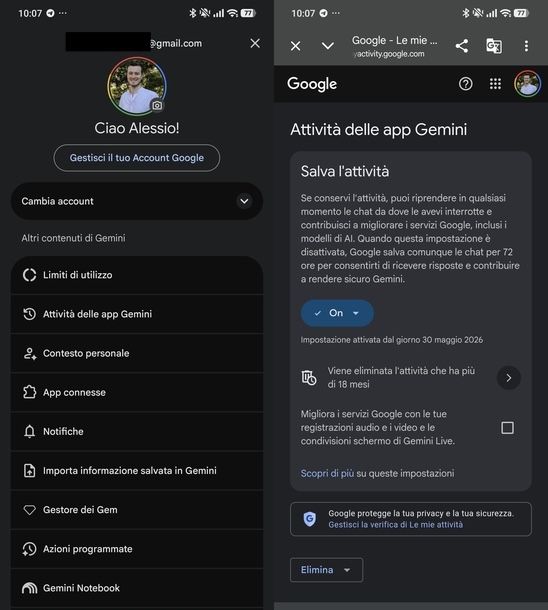This screenshot has width=548, height=610.
Task: Check the Gemini Live audio recordings checkbox
Action: [507, 428]
